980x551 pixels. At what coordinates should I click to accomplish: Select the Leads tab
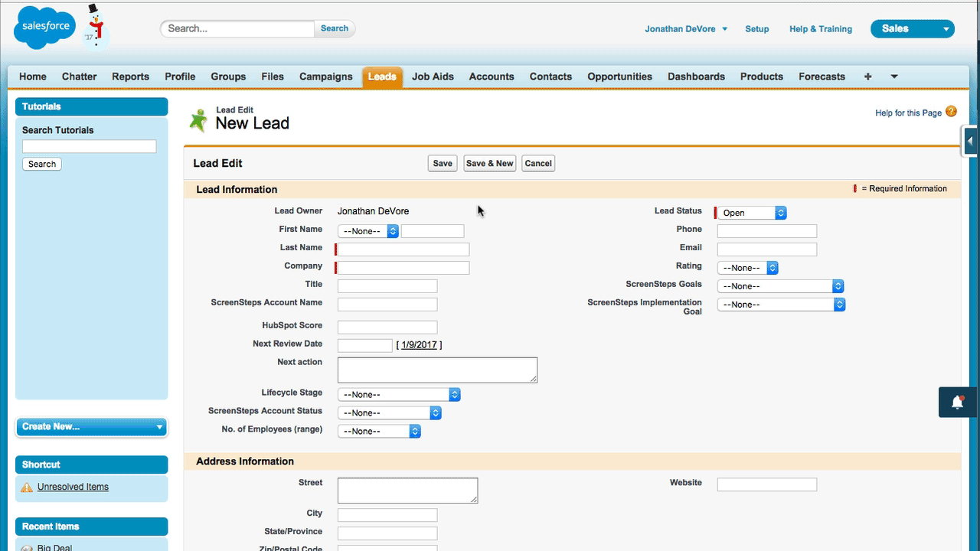click(x=382, y=77)
